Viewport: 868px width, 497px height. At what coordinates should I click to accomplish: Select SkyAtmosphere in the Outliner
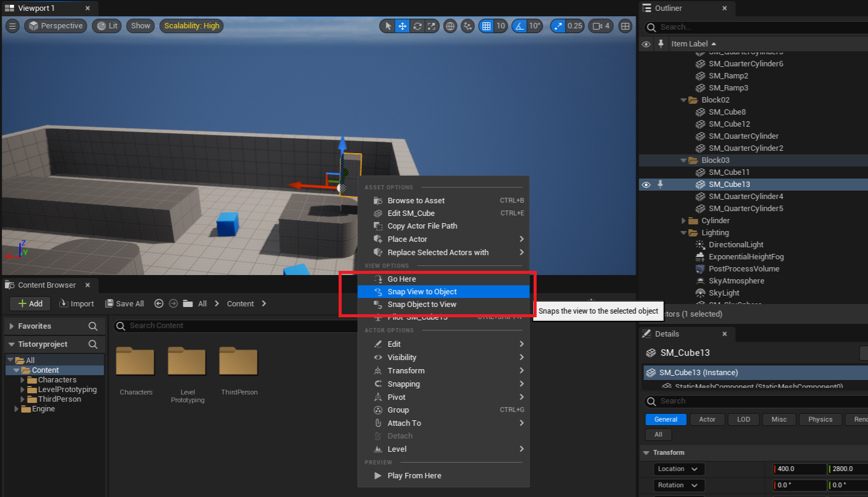(x=736, y=281)
